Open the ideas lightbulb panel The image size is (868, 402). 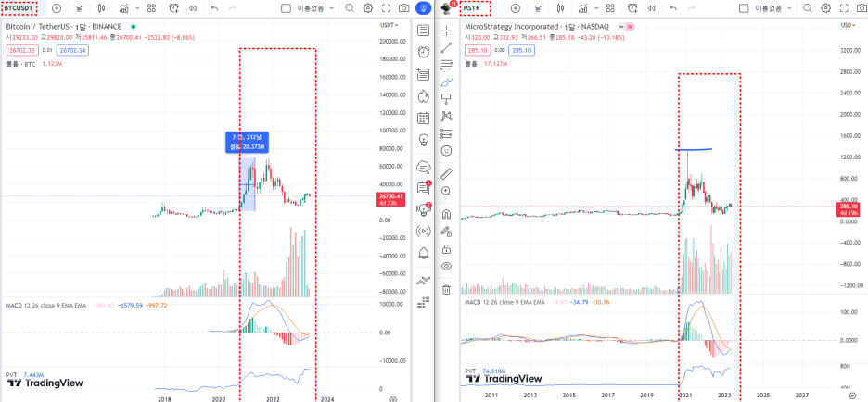(424, 139)
